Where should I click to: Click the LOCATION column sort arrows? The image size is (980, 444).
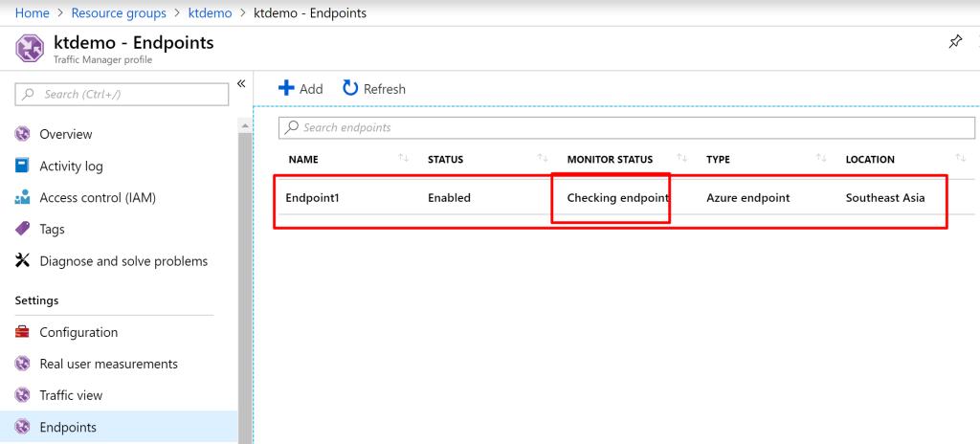(x=960, y=159)
